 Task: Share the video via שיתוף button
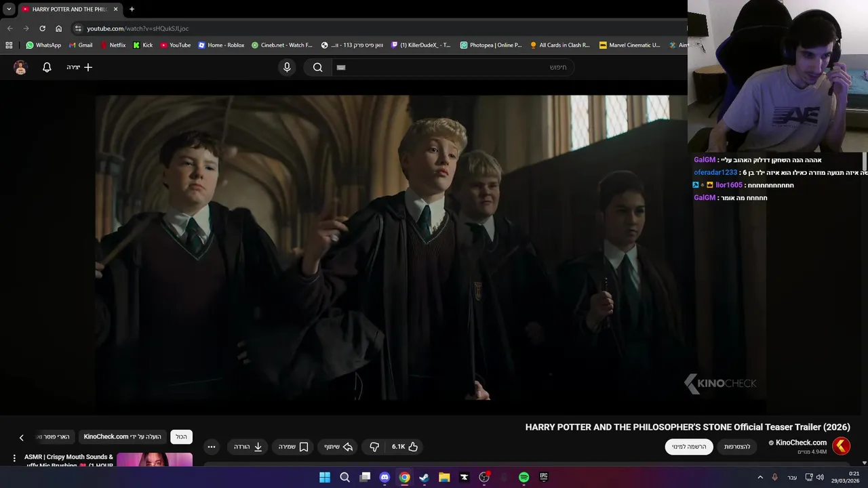pos(338,447)
